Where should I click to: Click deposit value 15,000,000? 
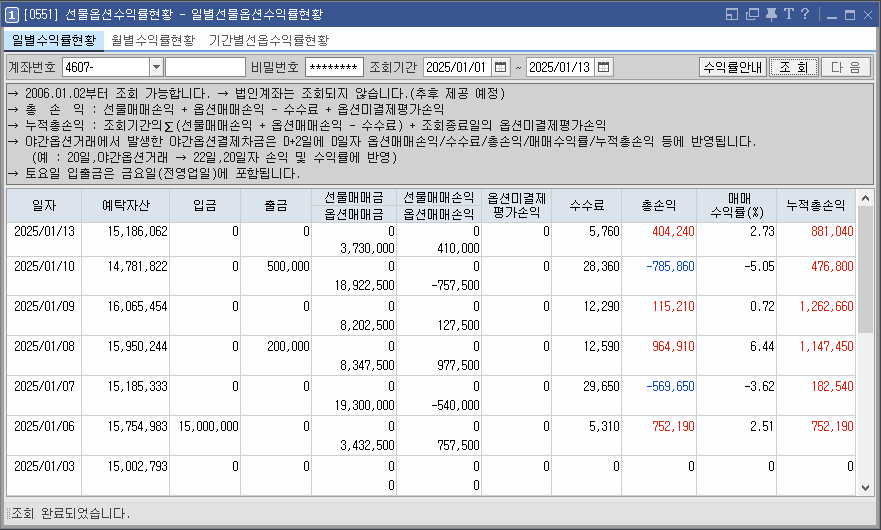[x=208, y=426]
